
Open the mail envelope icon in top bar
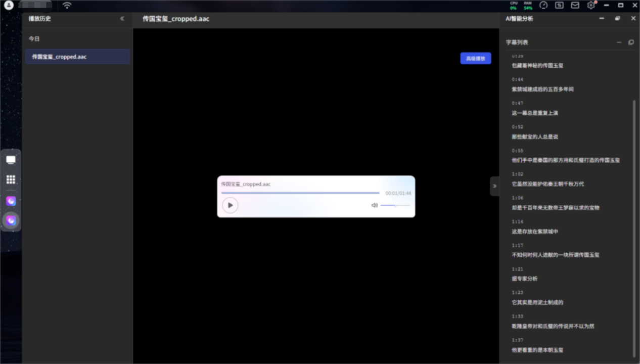[x=575, y=5]
